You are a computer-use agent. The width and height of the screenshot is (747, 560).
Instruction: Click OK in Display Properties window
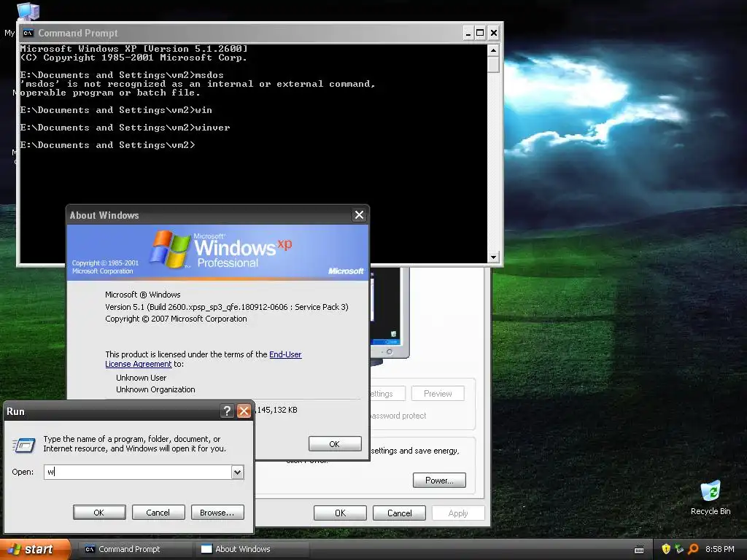pos(340,513)
